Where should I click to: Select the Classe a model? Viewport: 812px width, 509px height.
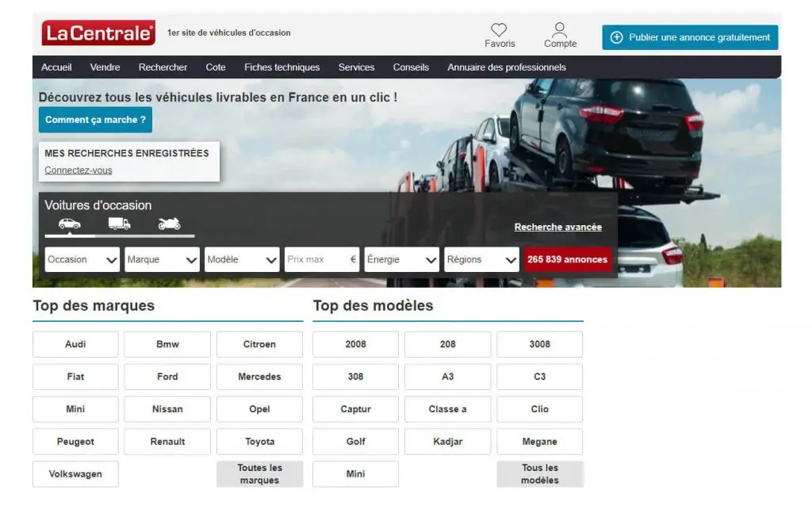[448, 409]
